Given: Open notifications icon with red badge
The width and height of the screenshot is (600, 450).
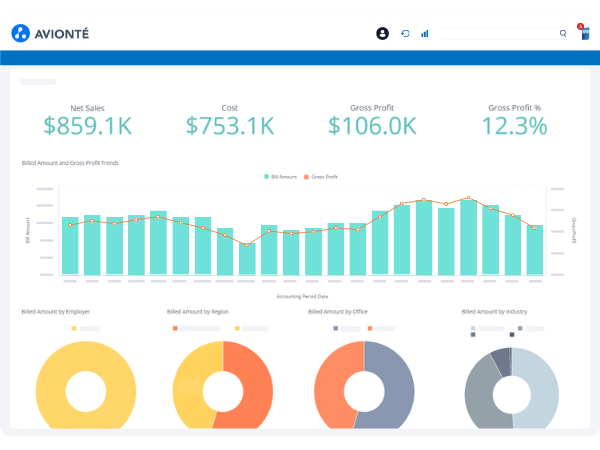Looking at the screenshot, I should (584, 32).
